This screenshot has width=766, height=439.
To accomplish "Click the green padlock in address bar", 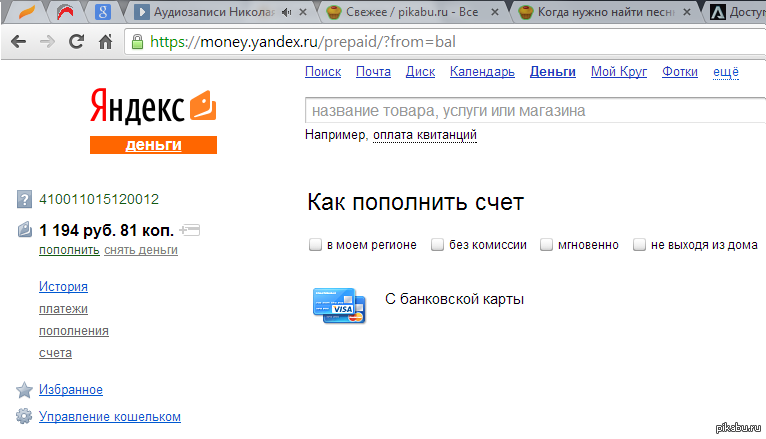I will point(138,42).
